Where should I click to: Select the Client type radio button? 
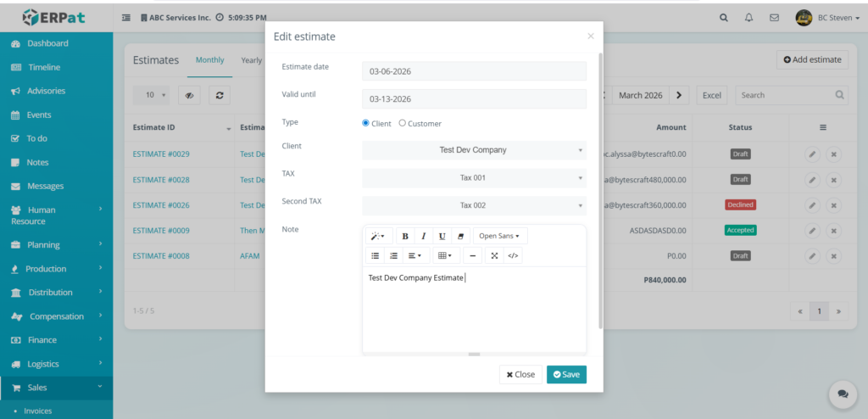[366, 123]
